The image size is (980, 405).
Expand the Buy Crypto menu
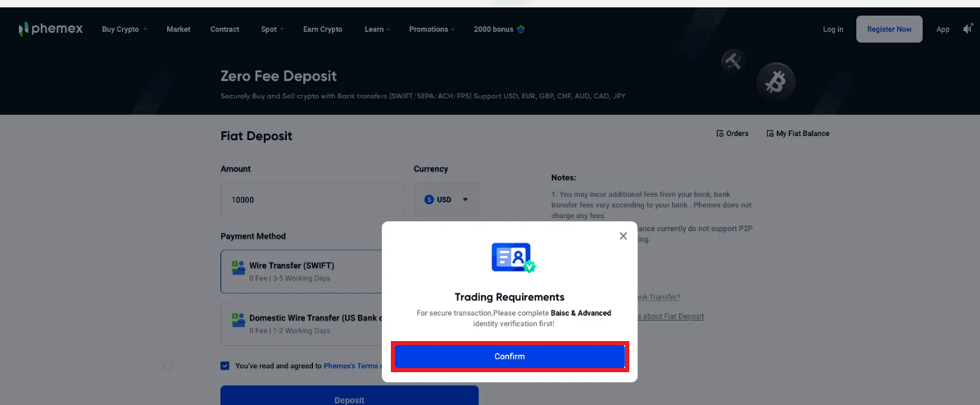pos(125,30)
